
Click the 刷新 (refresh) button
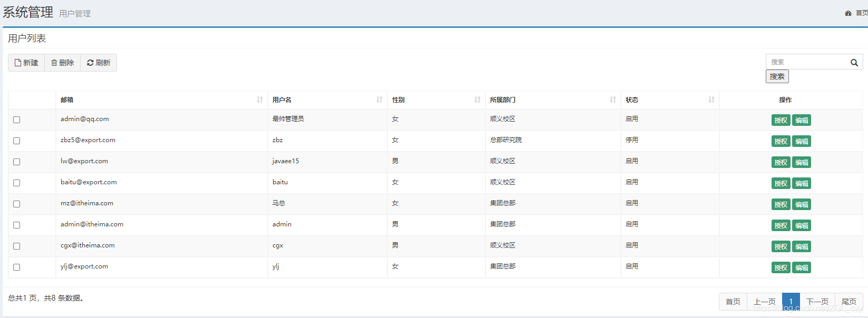[x=99, y=63]
